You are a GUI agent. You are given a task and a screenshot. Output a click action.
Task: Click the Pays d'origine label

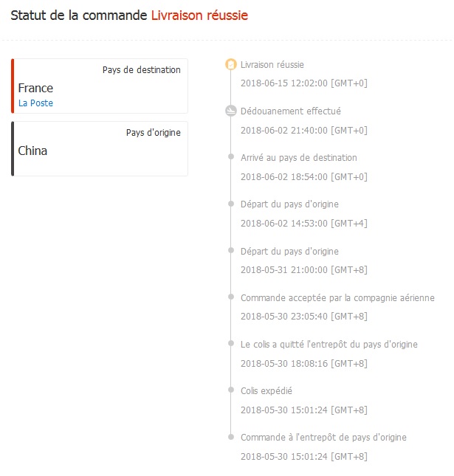point(153,133)
